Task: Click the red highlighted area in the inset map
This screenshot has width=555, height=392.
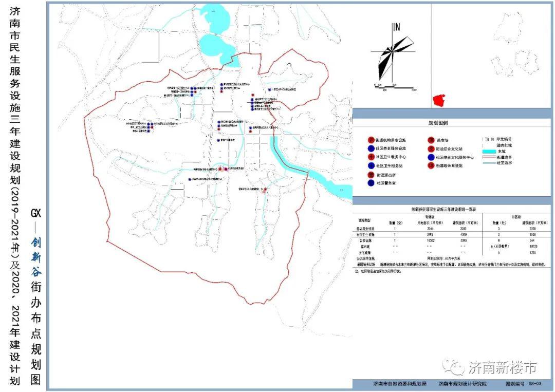Action: coord(438,100)
